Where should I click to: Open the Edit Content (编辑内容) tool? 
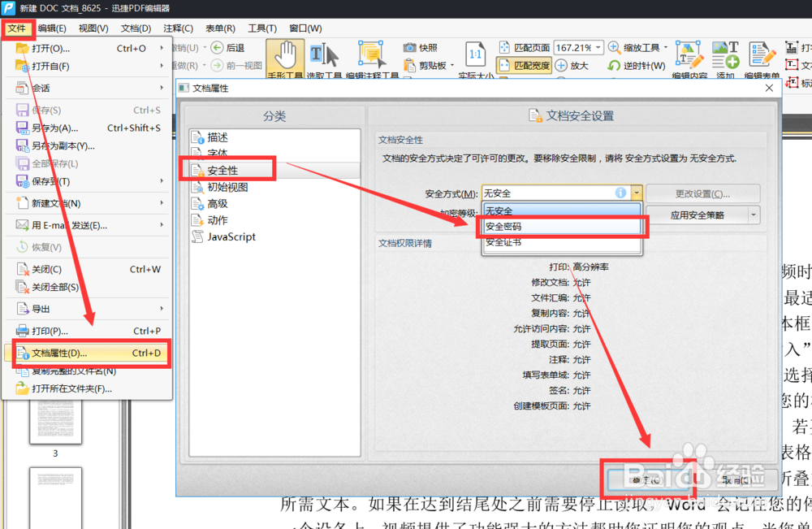point(689,58)
